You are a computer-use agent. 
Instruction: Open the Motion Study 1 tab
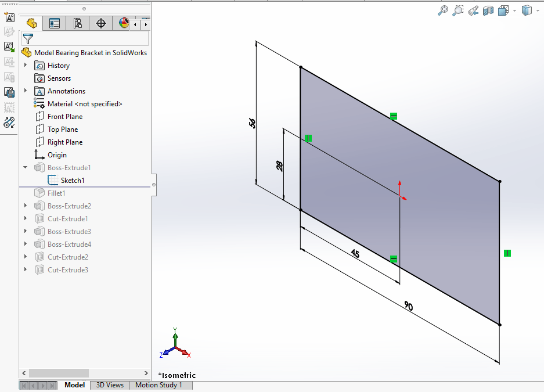160,385
